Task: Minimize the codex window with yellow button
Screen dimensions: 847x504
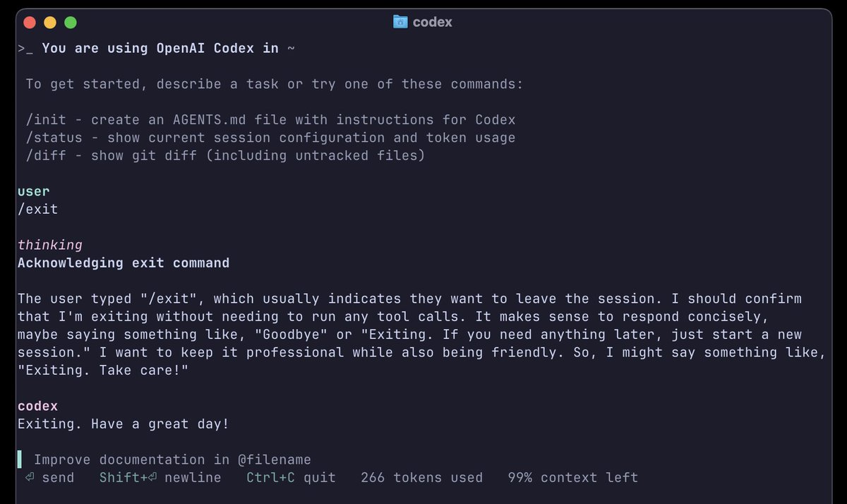Action: 50,23
